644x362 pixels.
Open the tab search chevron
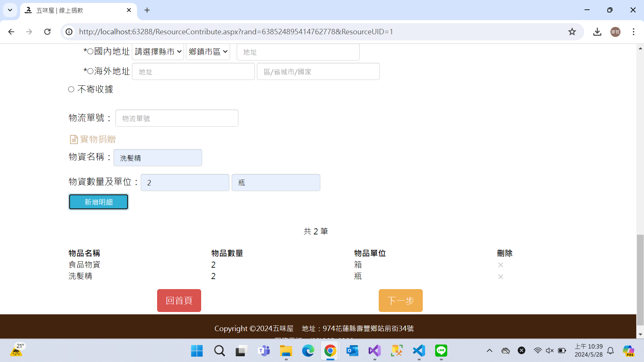[10, 10]
